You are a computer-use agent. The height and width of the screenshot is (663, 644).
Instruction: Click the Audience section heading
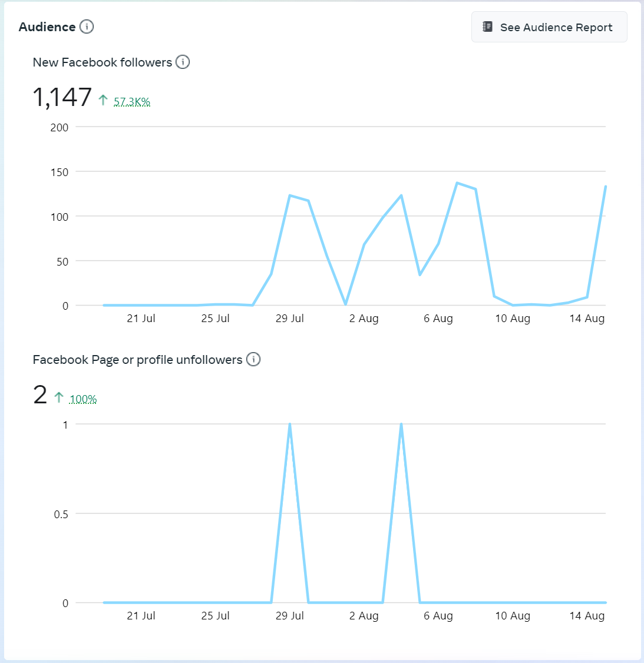47,27
